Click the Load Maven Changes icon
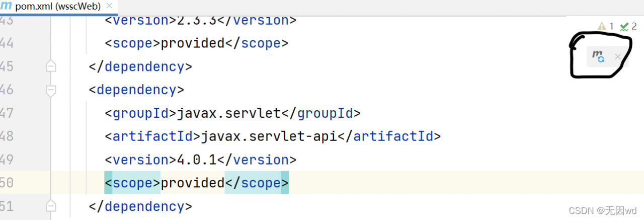 coord(598,56)
